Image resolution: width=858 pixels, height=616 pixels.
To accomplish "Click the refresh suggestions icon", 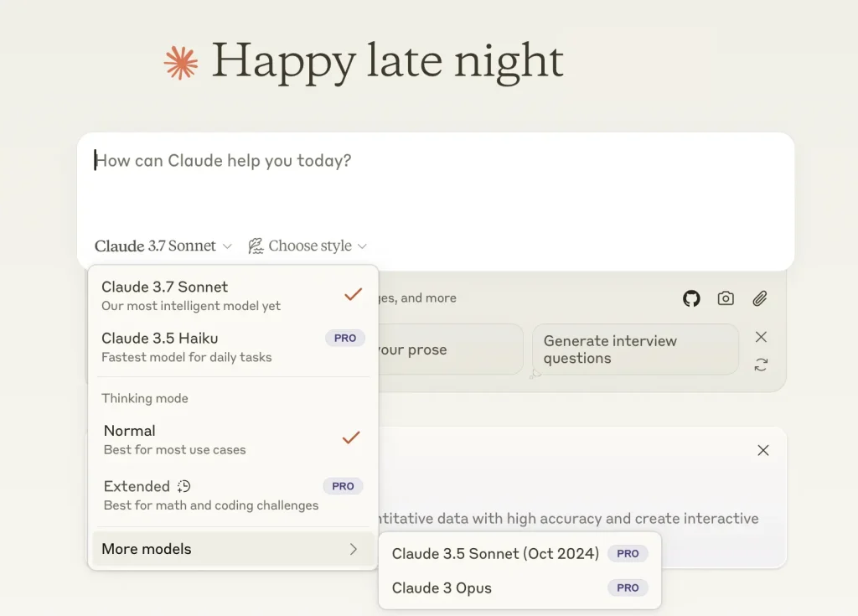I will pyautogui.click(x=761, y=365).
